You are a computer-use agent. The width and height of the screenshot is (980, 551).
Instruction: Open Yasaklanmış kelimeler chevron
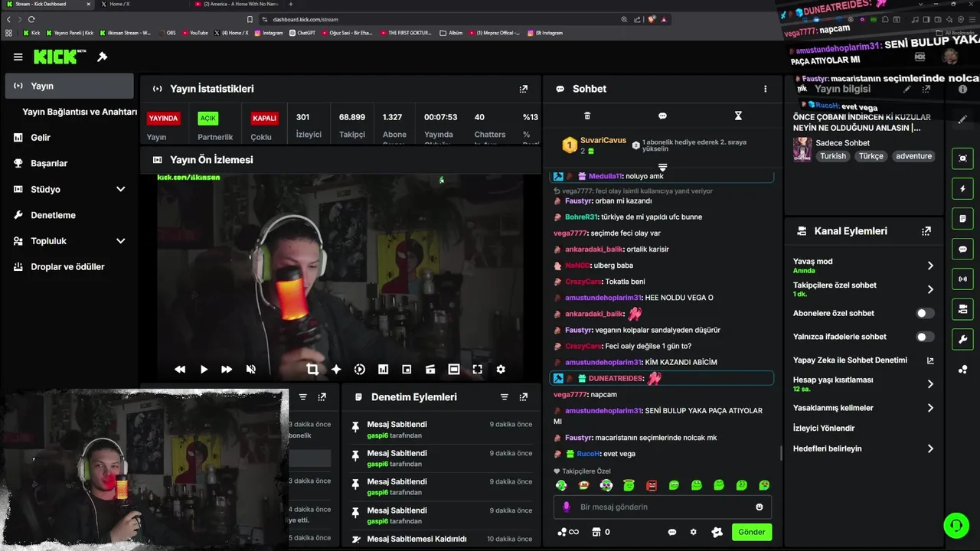[930, 408]
